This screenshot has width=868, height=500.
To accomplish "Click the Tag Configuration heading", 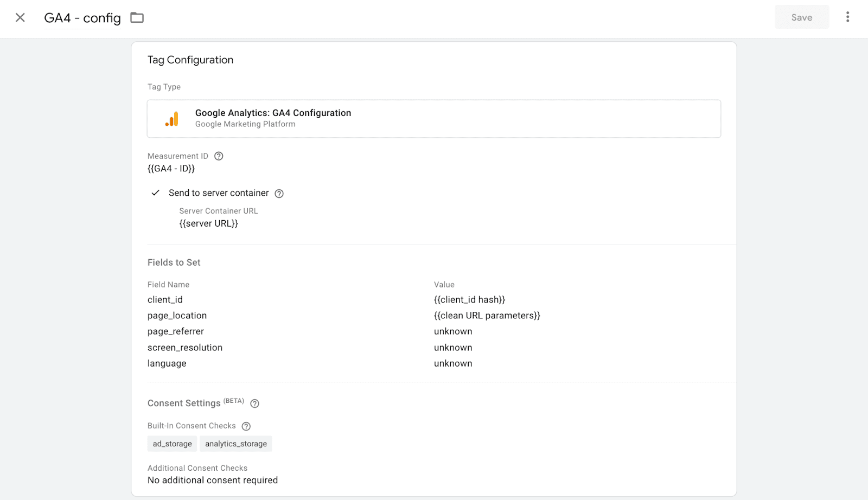I will (x=190, y=60).
